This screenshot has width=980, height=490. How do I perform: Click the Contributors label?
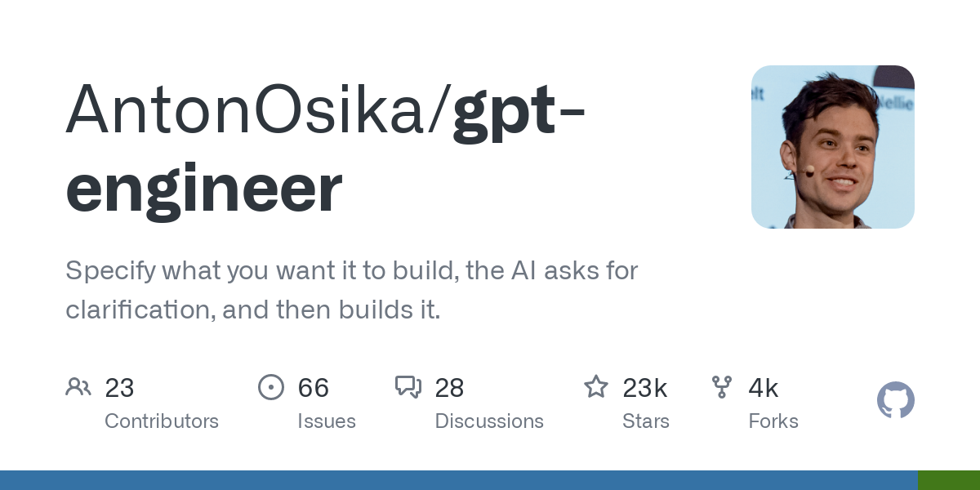pos(162,421)
